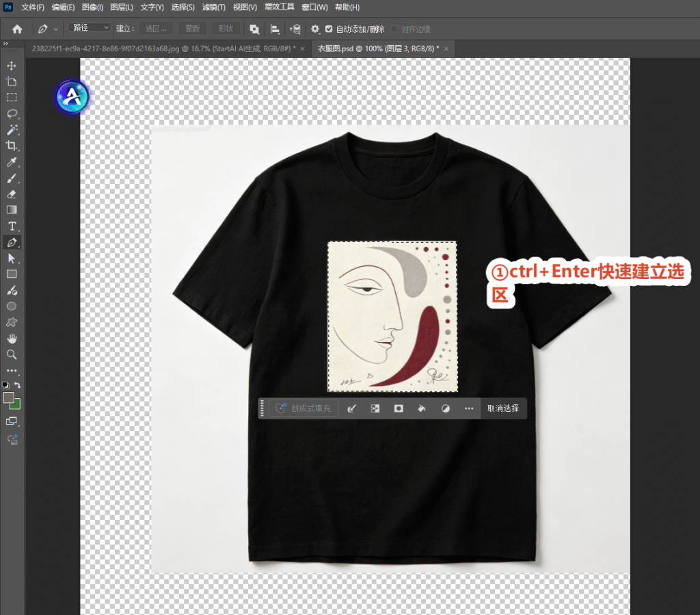Select the Horizontal Type tool
Screen dimensions: 700x615
coord(12,226)
